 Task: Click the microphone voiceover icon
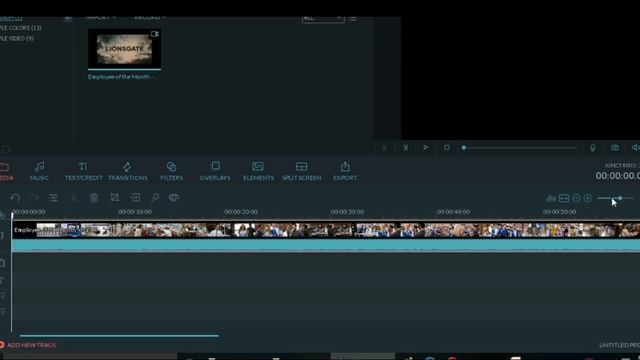[593, 148]
